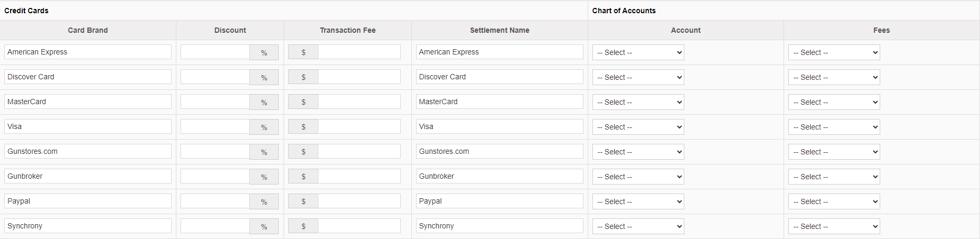Image resolution: width=980 pixels, height=239 pixels.
Task: Click the American Express Discount field
Action: click(x=215, y=52)
